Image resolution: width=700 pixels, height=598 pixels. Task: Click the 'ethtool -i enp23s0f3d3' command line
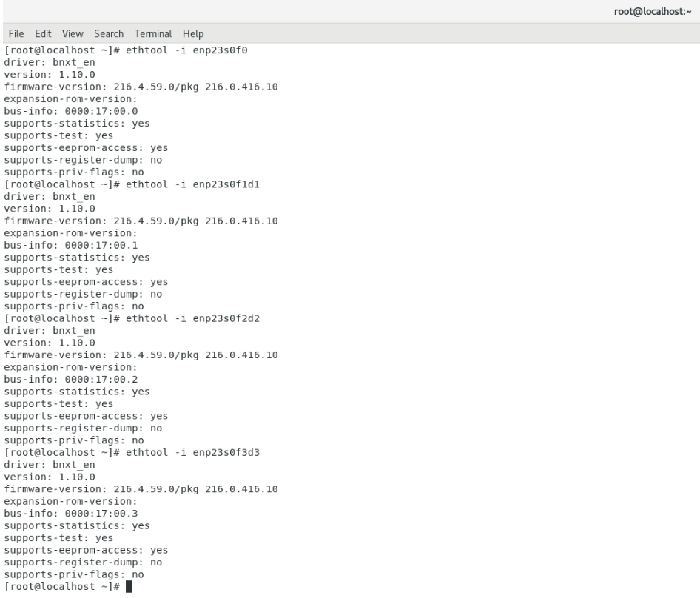coord(132,452)
